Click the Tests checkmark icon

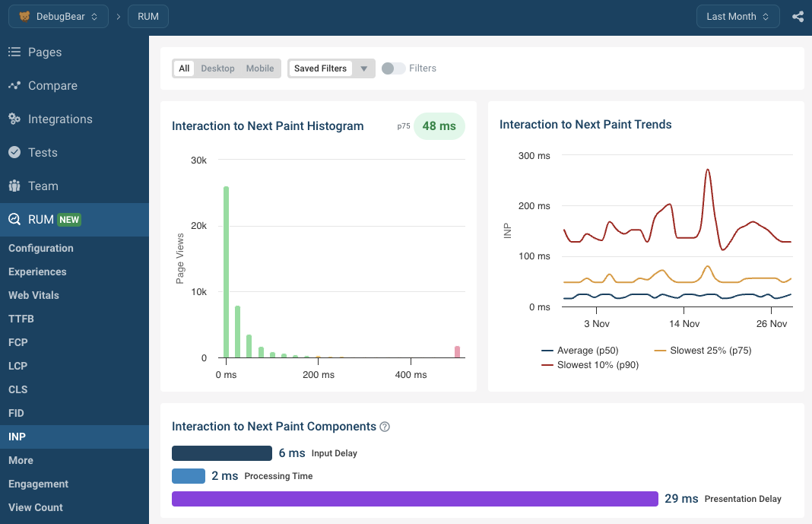pos(14,153)
